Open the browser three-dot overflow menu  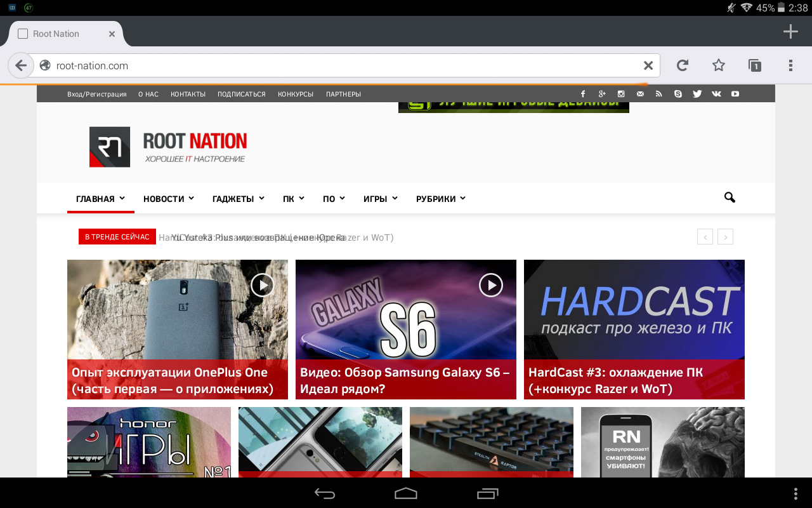tap(790, 65)
